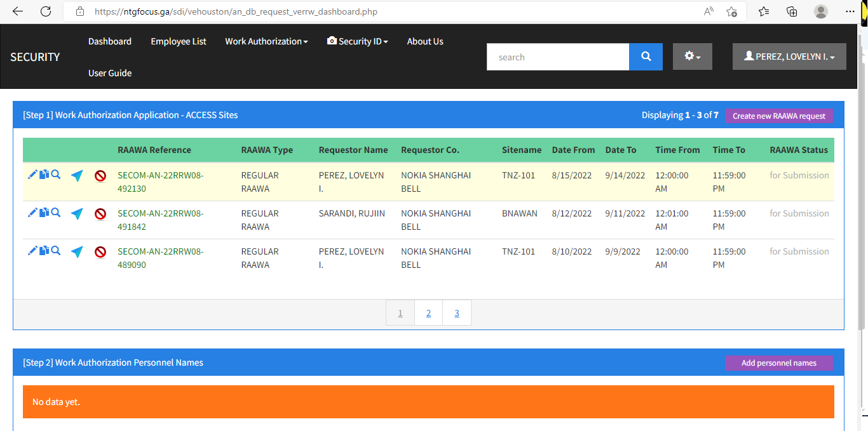Click date from cell 8/15/2022

pyautogui.click(x=572, y=175)
